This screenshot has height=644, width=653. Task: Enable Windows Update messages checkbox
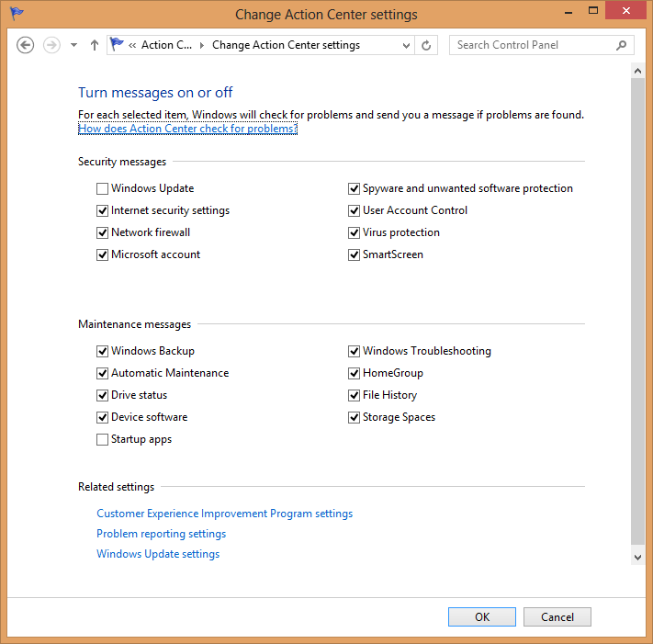click(102, 188)
